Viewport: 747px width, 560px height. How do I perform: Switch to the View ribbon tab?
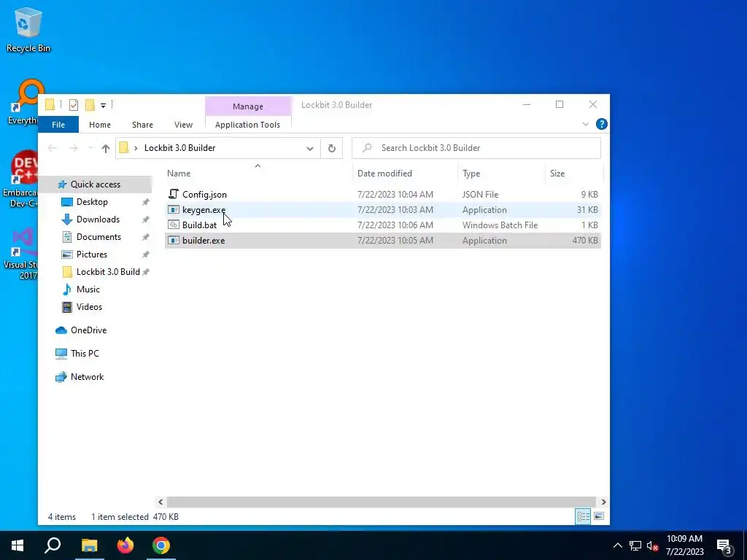(x=183, y=125)
